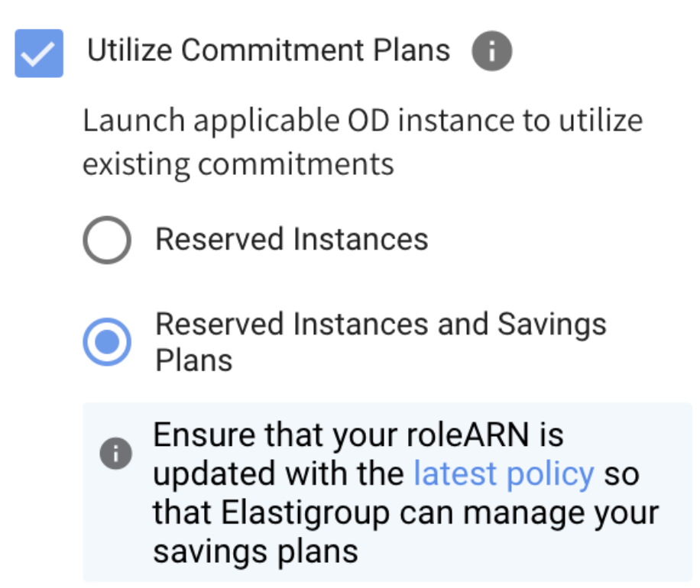Viewport: 700px width, 588px height.
Task: Click the gray info icon in the roleARN notice
Action: [x=115, y=454]
